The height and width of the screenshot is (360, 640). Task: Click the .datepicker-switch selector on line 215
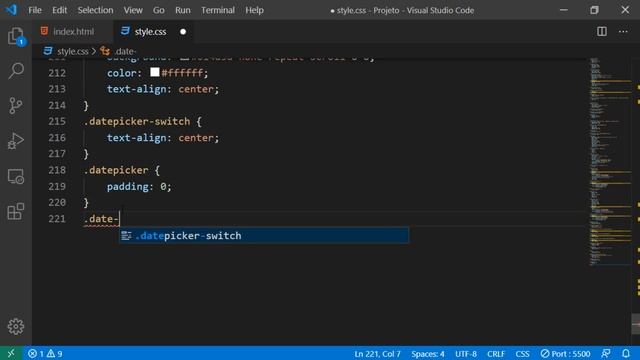137,122
